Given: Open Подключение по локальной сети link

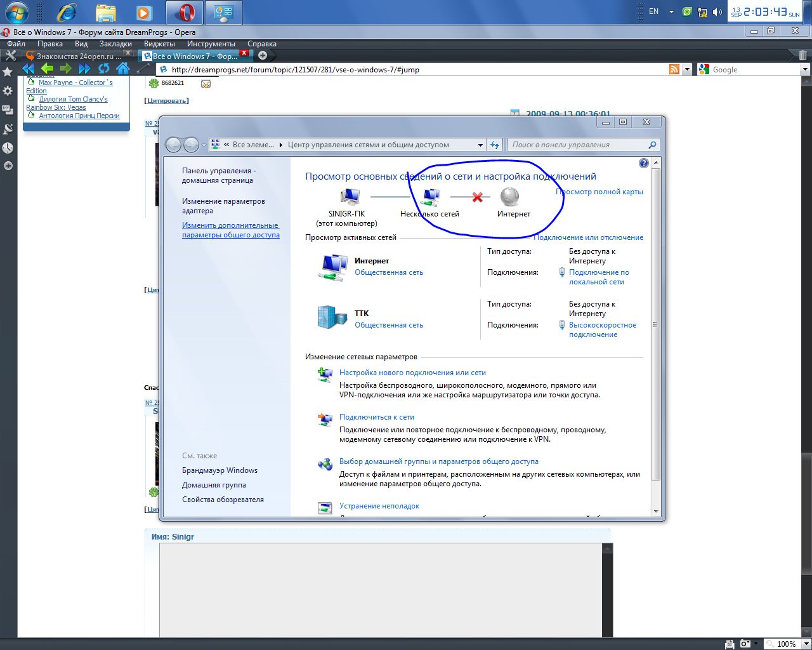Looking at the screenshot, I should coord(599,277).
